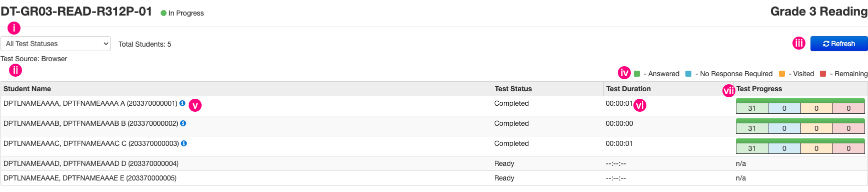Select the DPTLNAMEAAAE student row
Image resolution: width=868 pixels, height=192 pixels.
click(x=434, y=178)
